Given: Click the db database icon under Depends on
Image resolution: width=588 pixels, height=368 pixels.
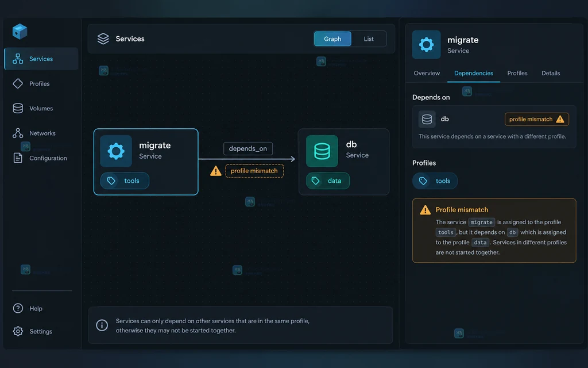Looking at the screenshot, I should (427, 120).
